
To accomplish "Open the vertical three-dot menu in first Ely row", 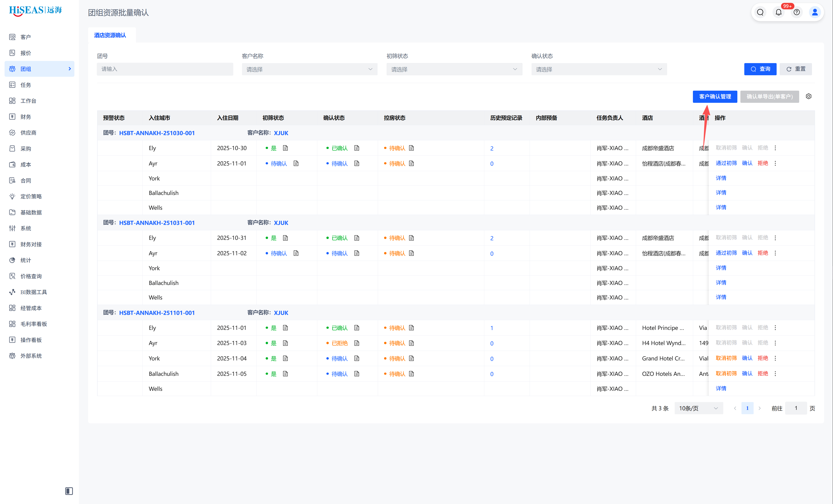I will click(x=775, y=148).
